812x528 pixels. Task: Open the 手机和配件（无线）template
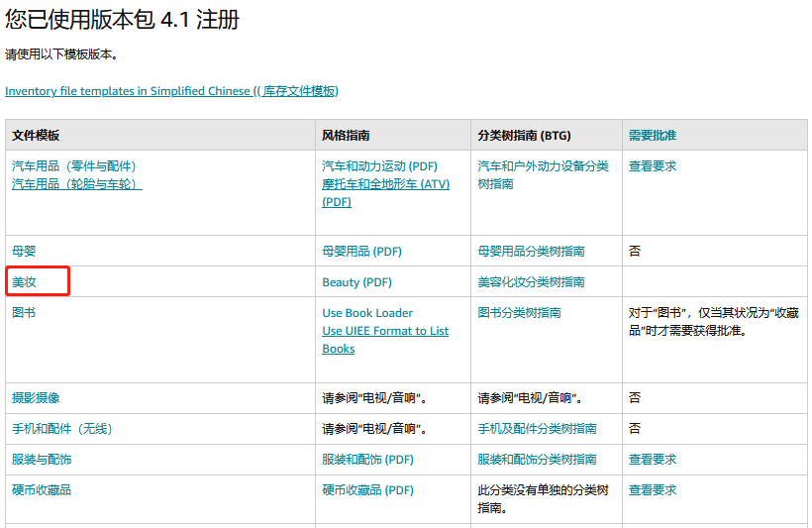pyautogui.click(x=62, y=429)
